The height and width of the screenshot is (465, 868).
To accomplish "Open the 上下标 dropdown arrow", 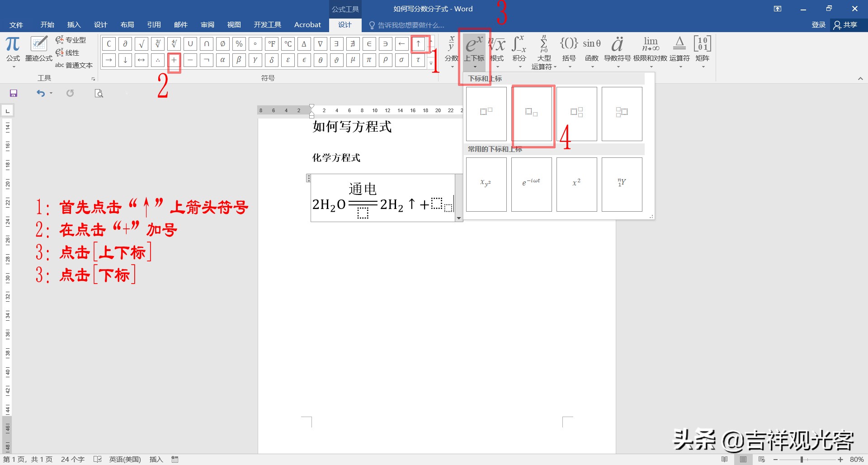I will (474, 66).
